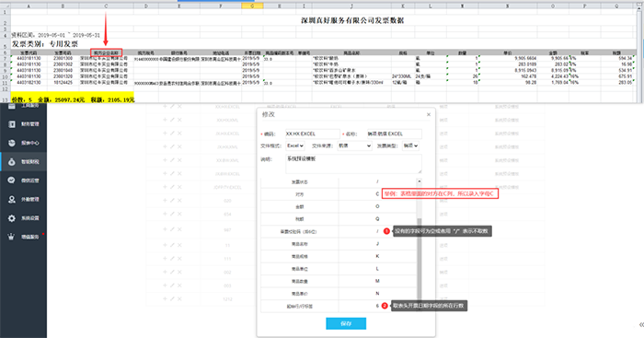Click the cell with invoice number 23801300
This screenshot has width=644, height=338.
pos(63,58)
